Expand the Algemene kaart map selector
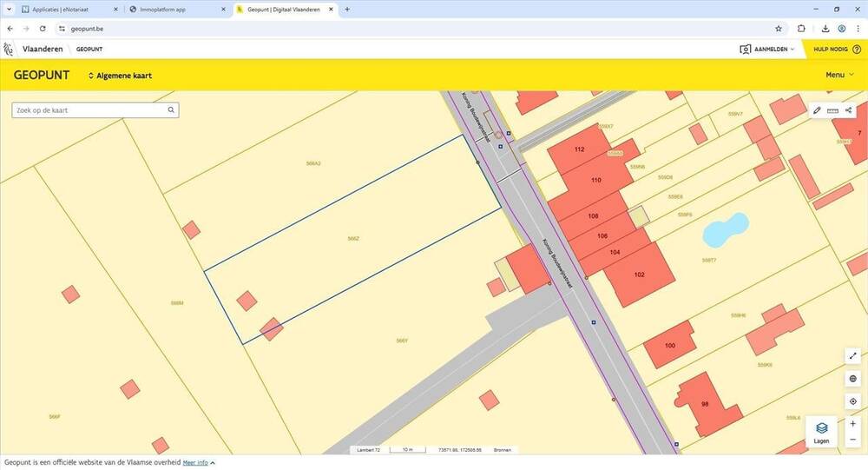 tap(120, 76)
